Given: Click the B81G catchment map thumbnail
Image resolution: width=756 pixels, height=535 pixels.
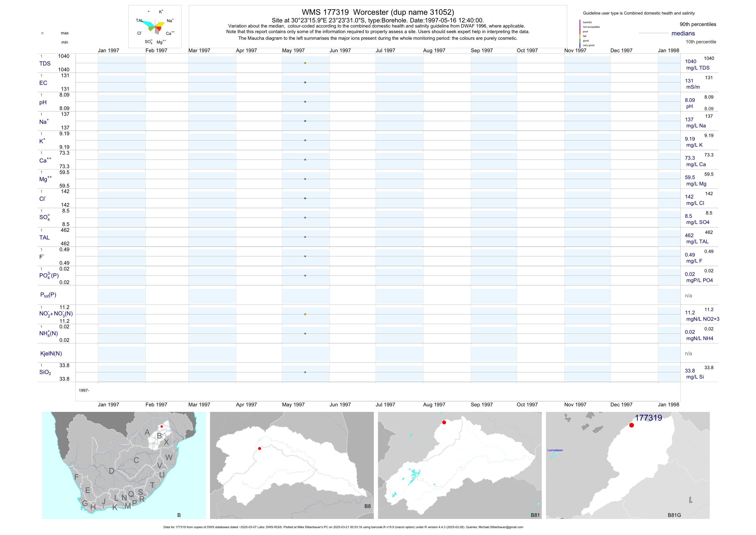Looking at the screenshot, I should 628,465.
